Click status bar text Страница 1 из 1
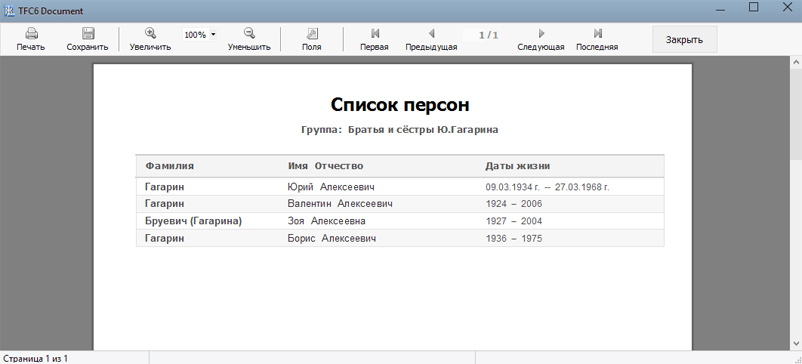Image resolution: width=802 pixels, height=364 pixels. pyautogui.click(x=36, y=358)
